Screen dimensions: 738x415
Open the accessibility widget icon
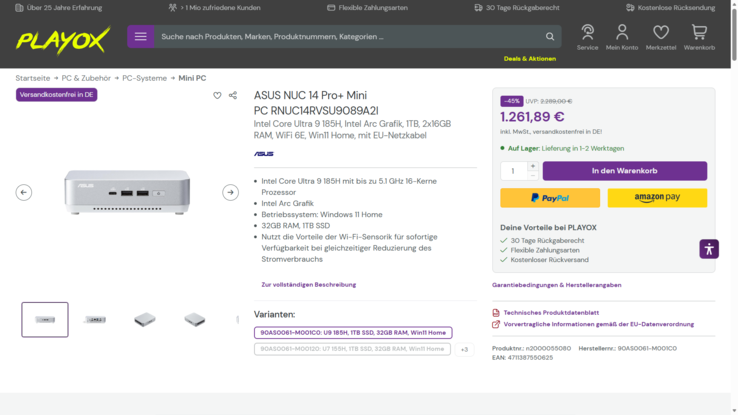(x=709, y=249)
